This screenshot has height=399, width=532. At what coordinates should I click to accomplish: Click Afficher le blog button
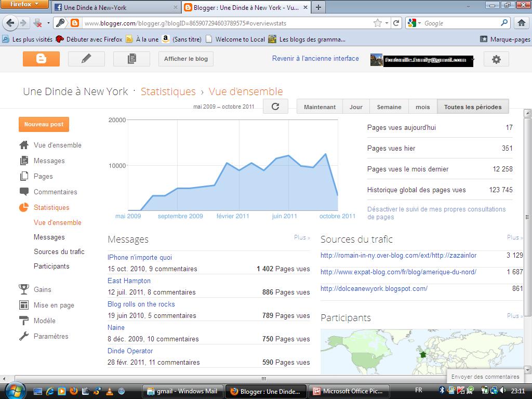coord(186,59)
